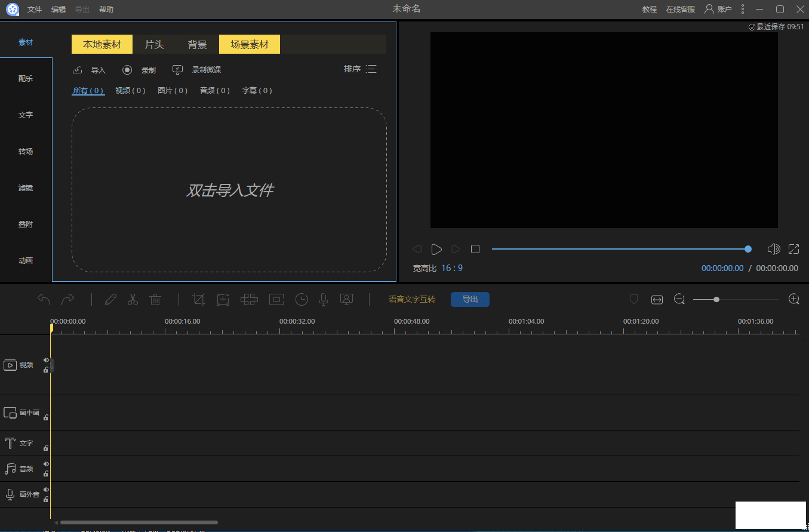Mute the 画外音 track speaker
Image resolution: width=809 pixels, height=532 pixels.
click(x=46, y=490)
